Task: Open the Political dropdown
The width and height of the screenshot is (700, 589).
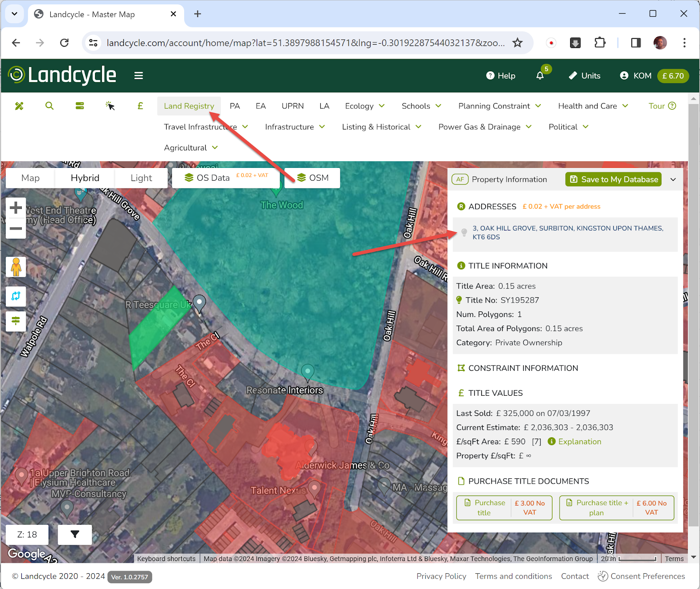Action: pyautogui.click(x=568, y=127)
